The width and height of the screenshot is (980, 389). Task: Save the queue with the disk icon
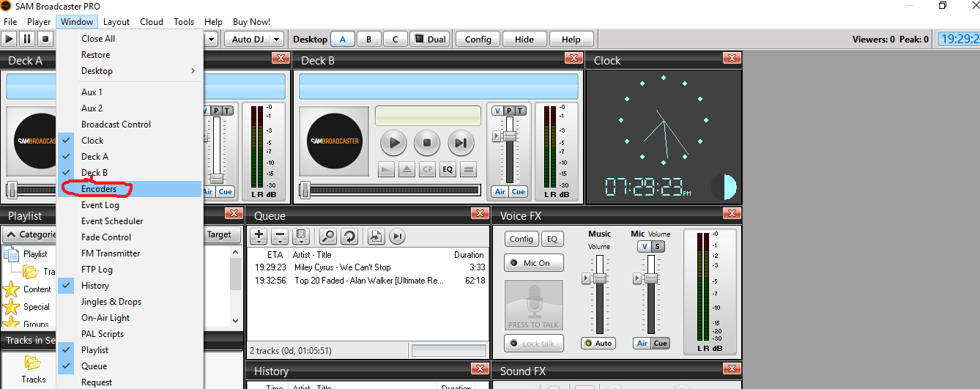coord(300,236)
